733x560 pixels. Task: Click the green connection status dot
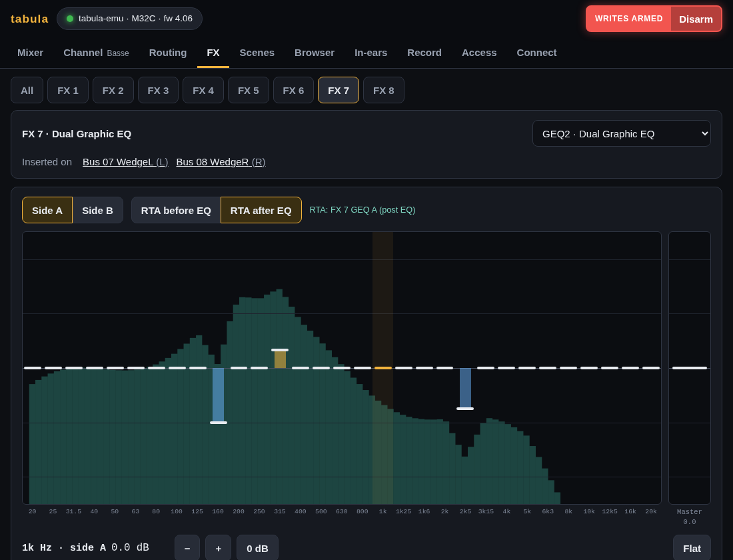(70, 19)
